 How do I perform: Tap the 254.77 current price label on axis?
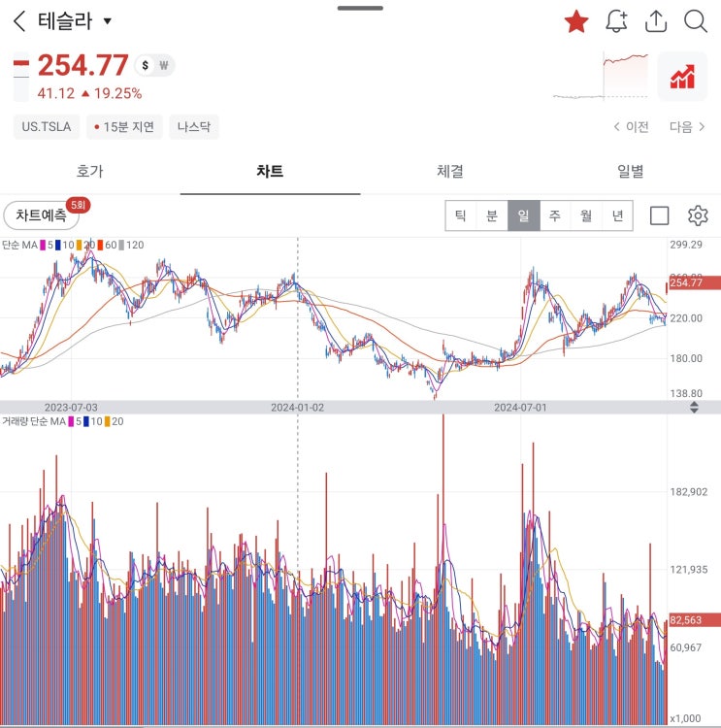[695, 282]
